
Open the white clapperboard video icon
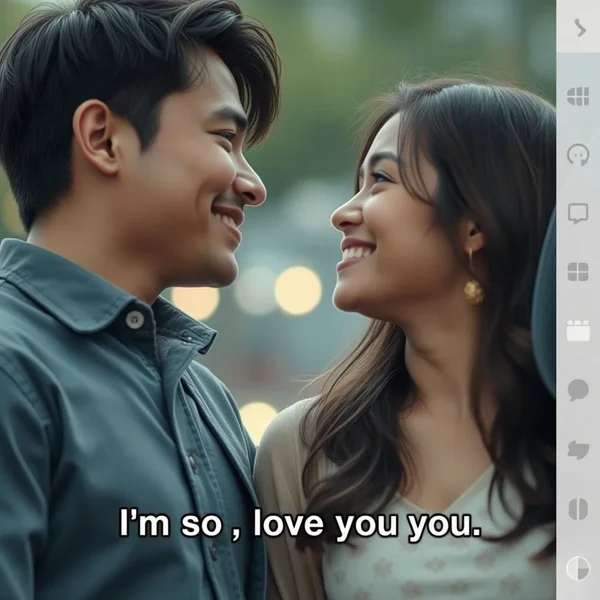tap(578, 331)
